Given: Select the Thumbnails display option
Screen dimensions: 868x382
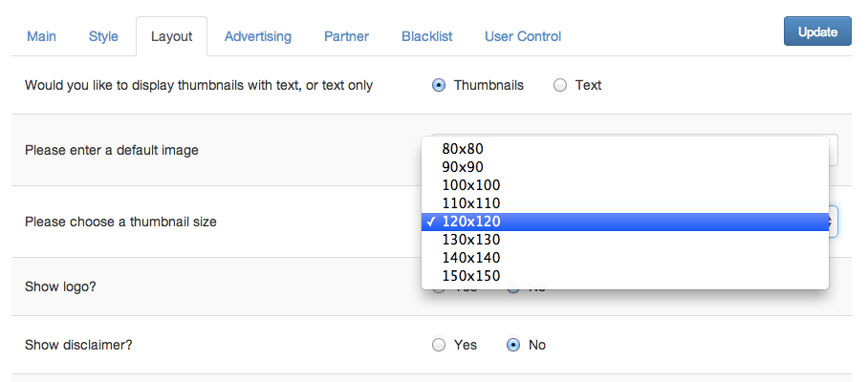Looking at the screenshot, I should [439, 85].
